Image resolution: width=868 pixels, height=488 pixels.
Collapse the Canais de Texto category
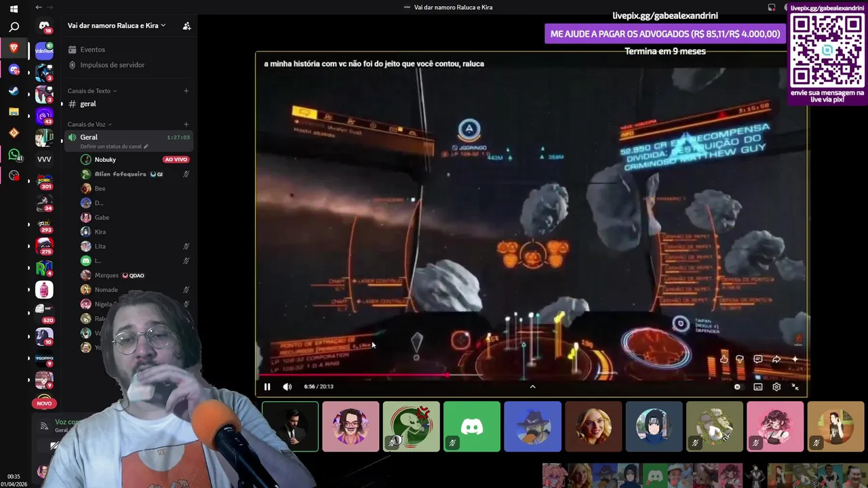tap(92, 91)
